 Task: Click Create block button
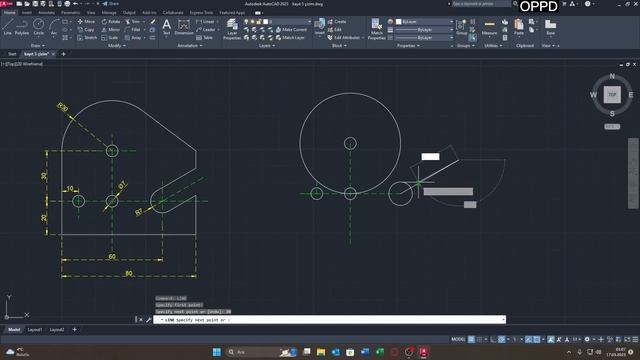click(337, 22)
